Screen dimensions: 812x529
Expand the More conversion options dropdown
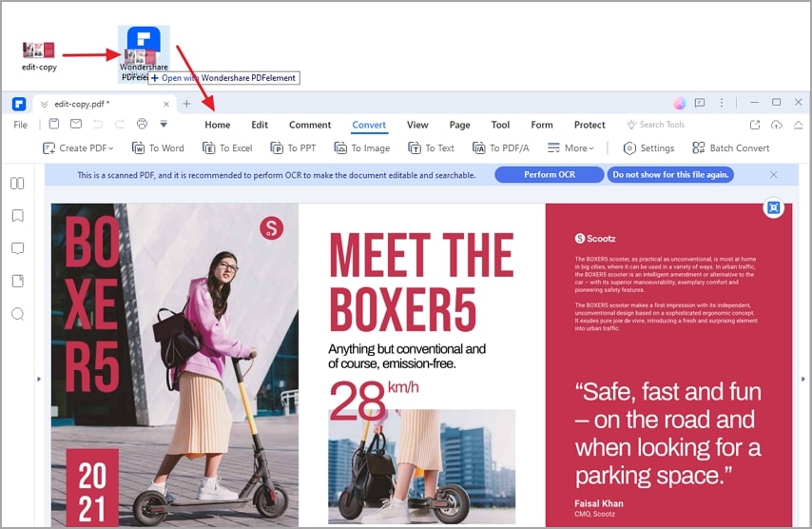[x=570, y=148]
